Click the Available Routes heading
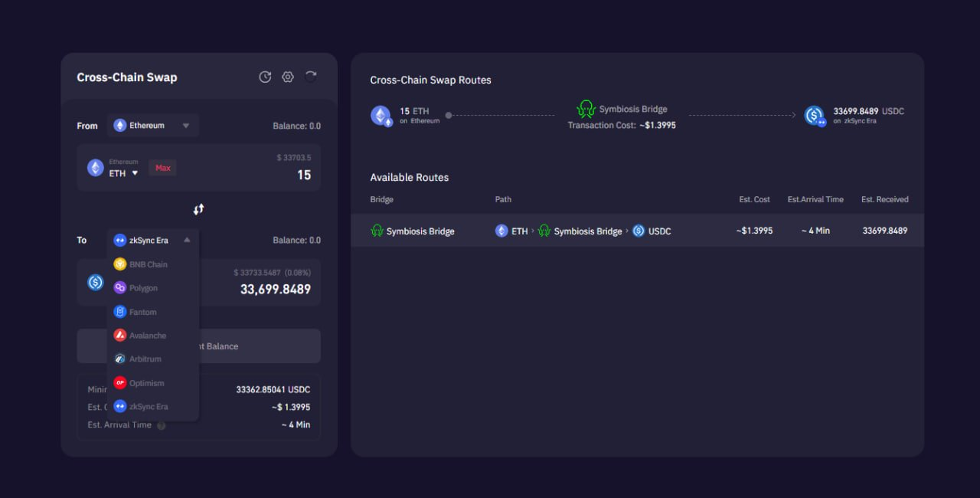The image size is (980, 498). [410, 177]
